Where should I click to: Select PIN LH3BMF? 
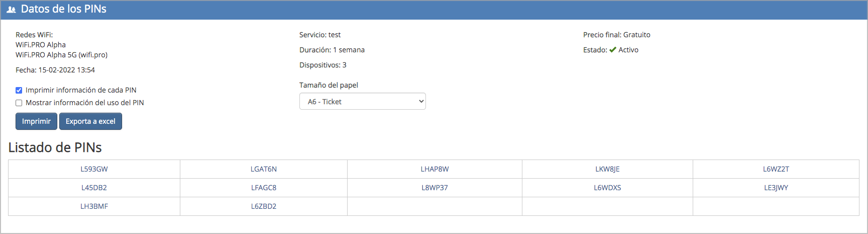click(94, 206)
